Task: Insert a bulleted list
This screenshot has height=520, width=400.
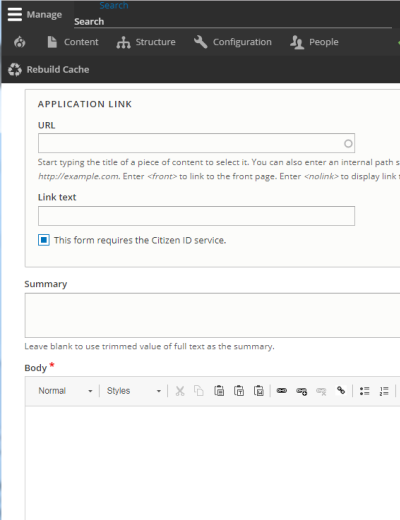Action: click(x=365, y=391)
